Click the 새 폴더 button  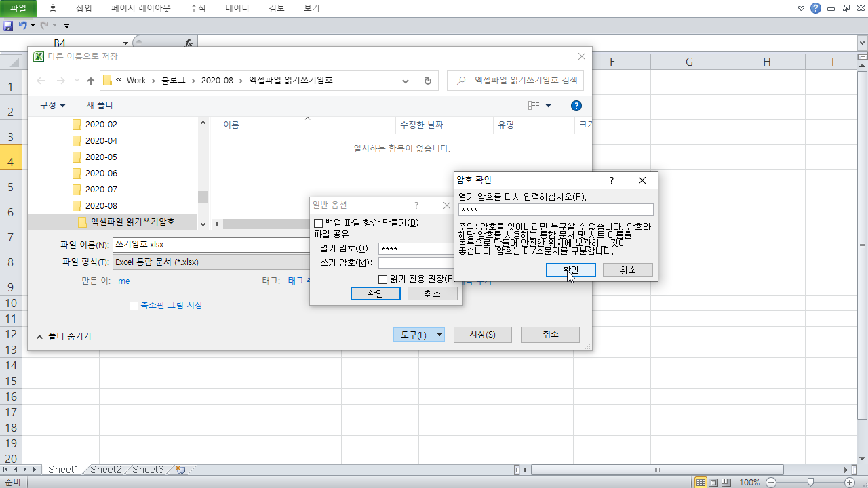100,106
